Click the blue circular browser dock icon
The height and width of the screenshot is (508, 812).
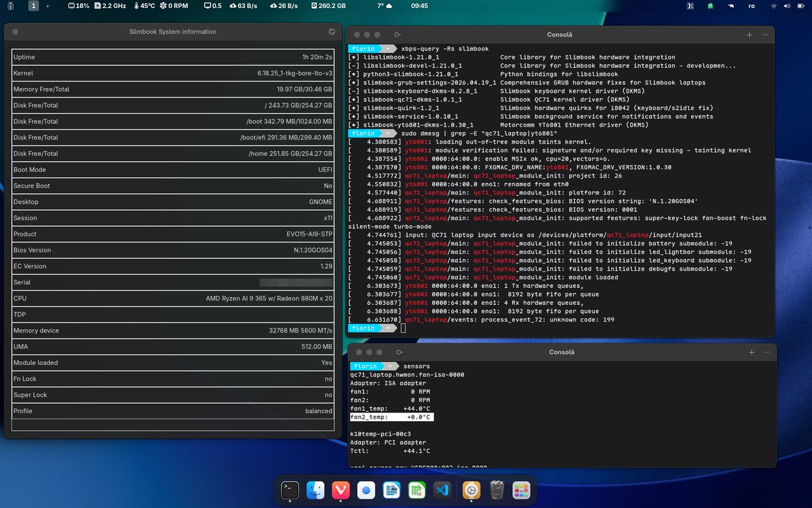[x=366, y=489]
